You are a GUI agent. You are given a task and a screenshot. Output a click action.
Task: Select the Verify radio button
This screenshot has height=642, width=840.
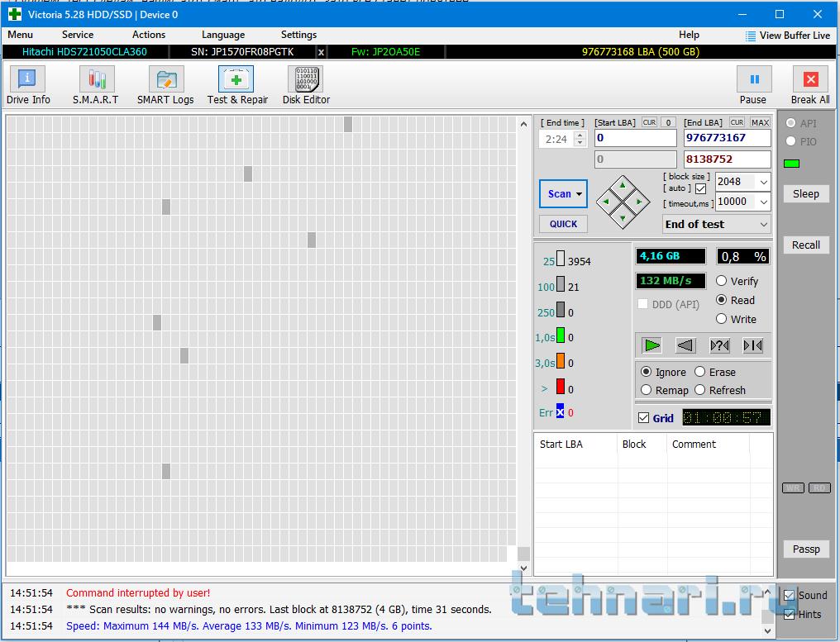pyautogui.click(x=722, y=281)
